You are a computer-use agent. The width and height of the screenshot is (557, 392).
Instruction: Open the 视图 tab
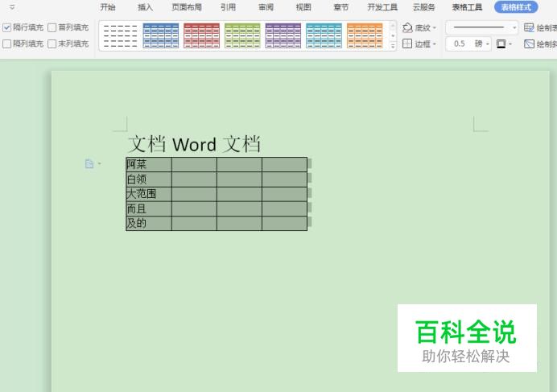tap(303, 7)
